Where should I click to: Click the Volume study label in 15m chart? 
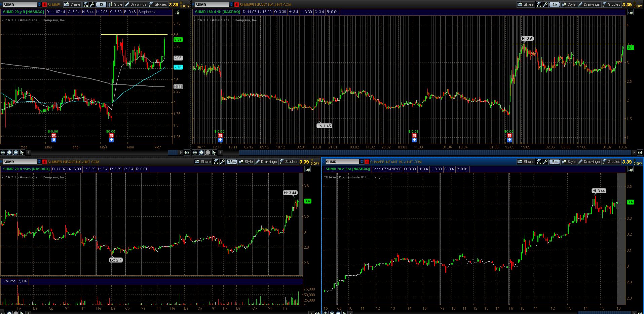9,281
